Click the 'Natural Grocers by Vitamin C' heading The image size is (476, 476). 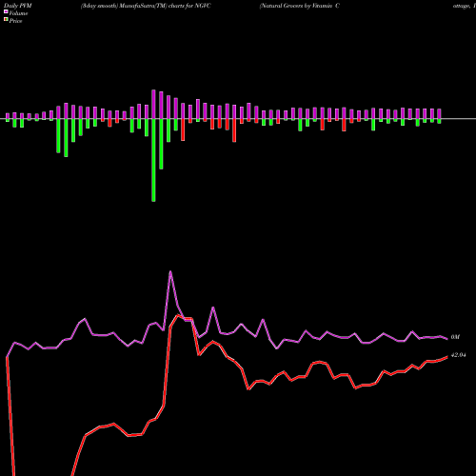pyautogui.click(x=300, y=6)
